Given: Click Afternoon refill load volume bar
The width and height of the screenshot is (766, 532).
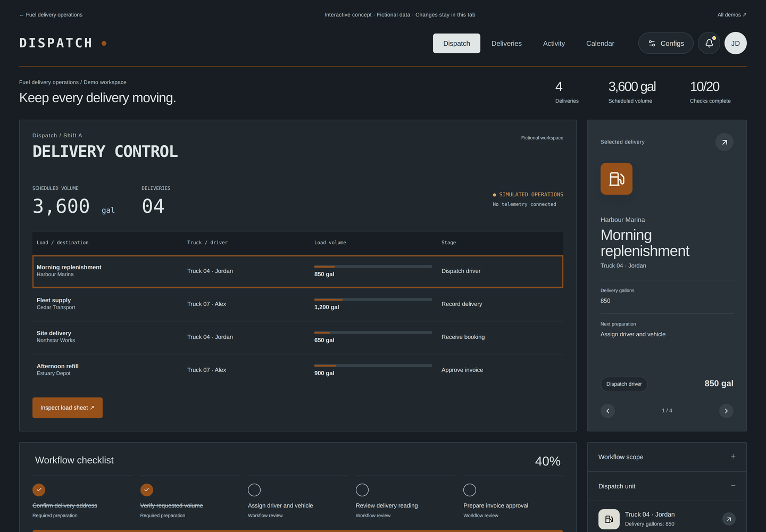Looking at the screenshot, I should click(x=373, y=365).
